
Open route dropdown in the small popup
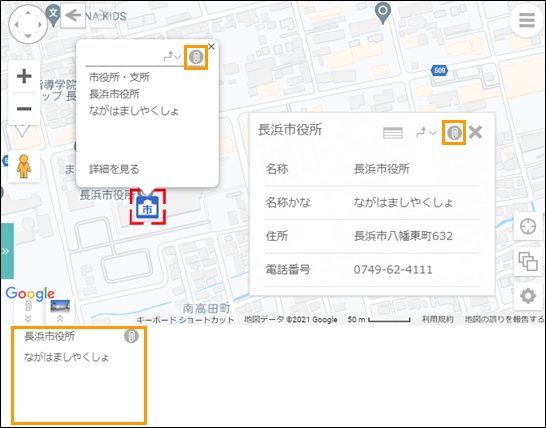(172, 56)
